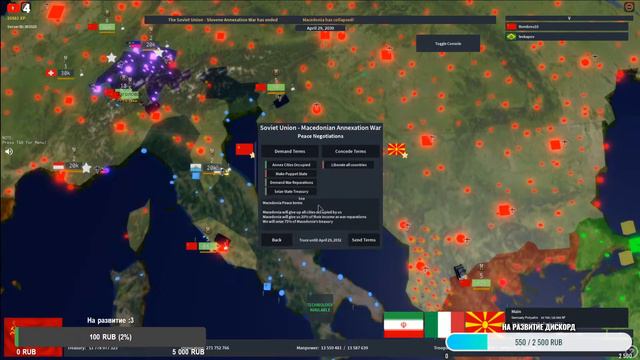Collapse the player list arrow at top-right
This screenshot has width=640, height=360.
(569, 18)
